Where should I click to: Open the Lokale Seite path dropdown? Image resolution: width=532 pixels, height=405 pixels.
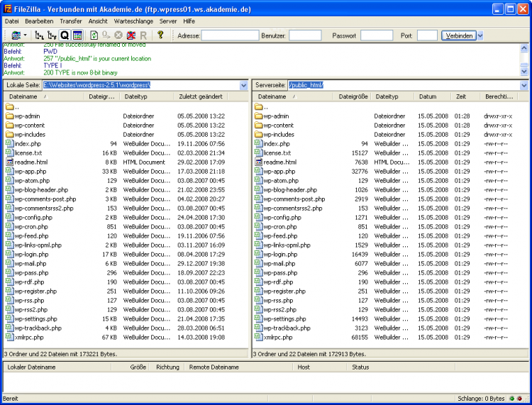click(244, 85)
